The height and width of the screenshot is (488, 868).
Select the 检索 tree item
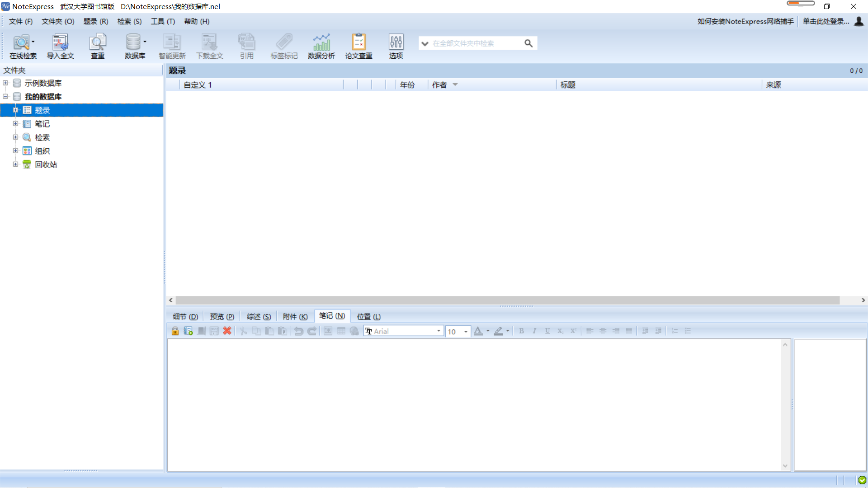42,137
